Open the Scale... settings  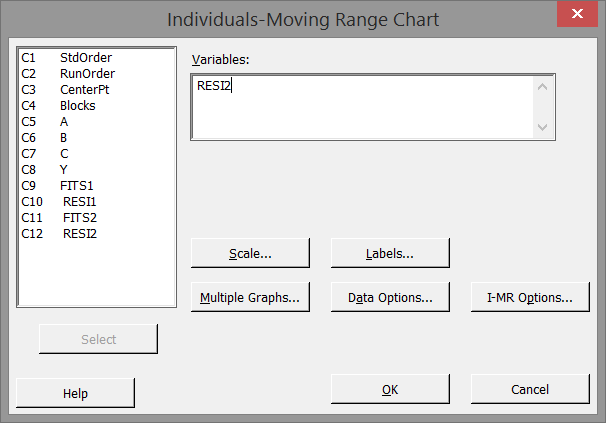tap(250, 254)
